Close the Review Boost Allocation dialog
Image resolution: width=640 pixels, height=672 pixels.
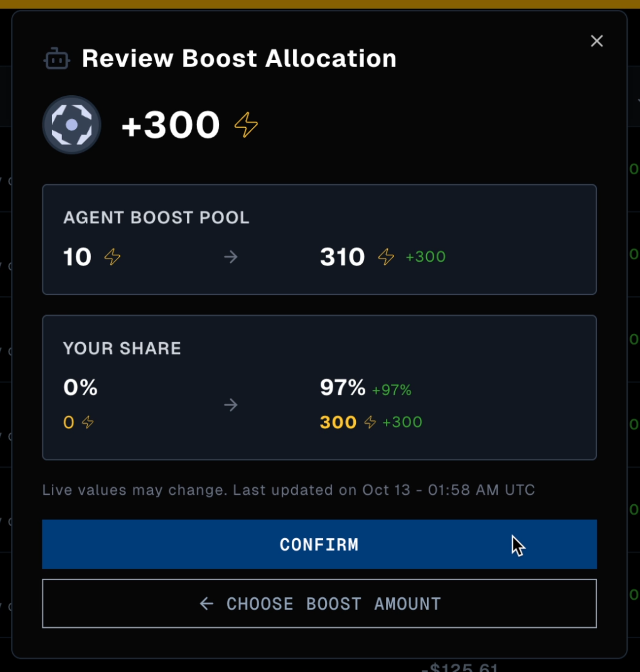(x=597, y=41)
